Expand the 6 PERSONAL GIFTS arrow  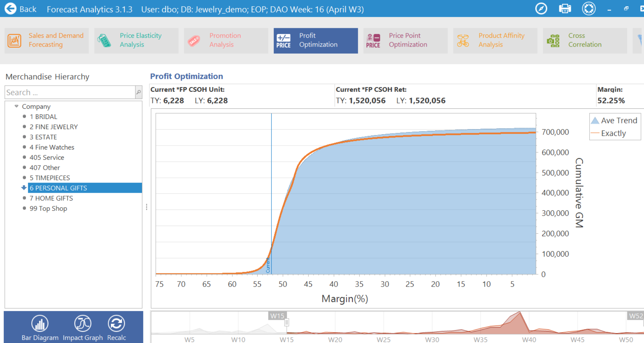coord(24,188)
